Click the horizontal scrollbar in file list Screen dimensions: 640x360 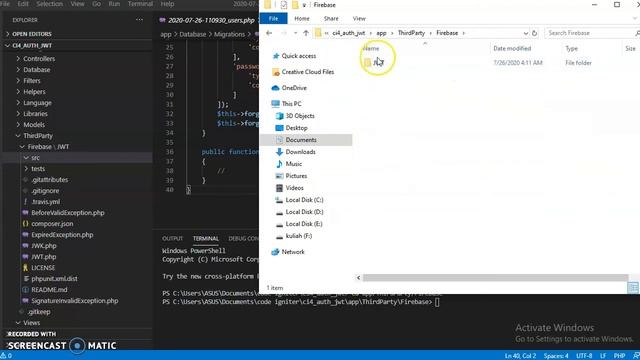pos(495,278)
